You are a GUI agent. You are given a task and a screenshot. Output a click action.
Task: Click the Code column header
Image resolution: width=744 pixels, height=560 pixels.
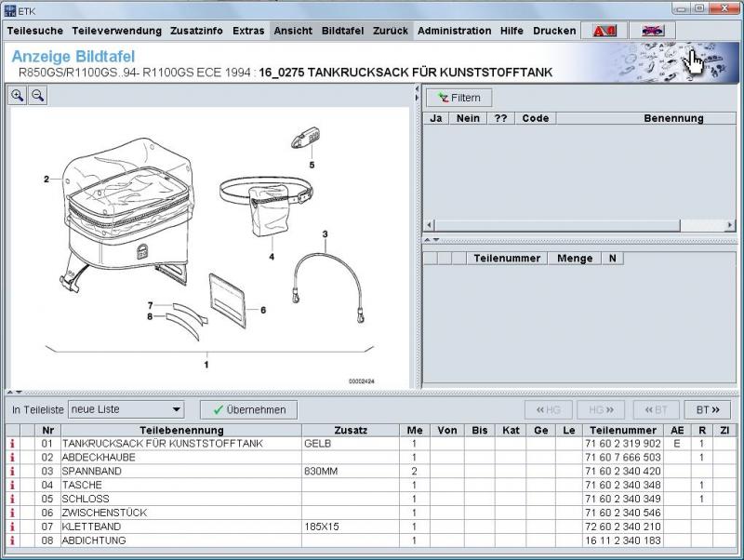pyautogui.click(x=536, y=118)
